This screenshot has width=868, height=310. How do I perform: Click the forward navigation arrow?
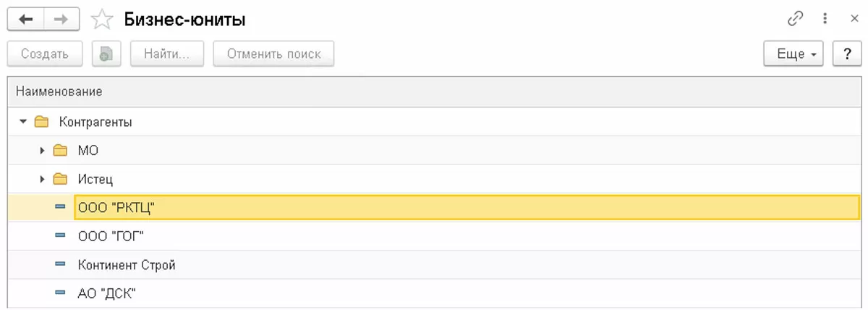[x=61, y=20]
